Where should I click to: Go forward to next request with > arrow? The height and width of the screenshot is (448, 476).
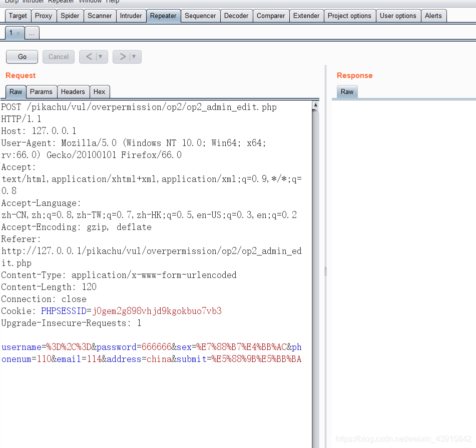tap(122, 56)
